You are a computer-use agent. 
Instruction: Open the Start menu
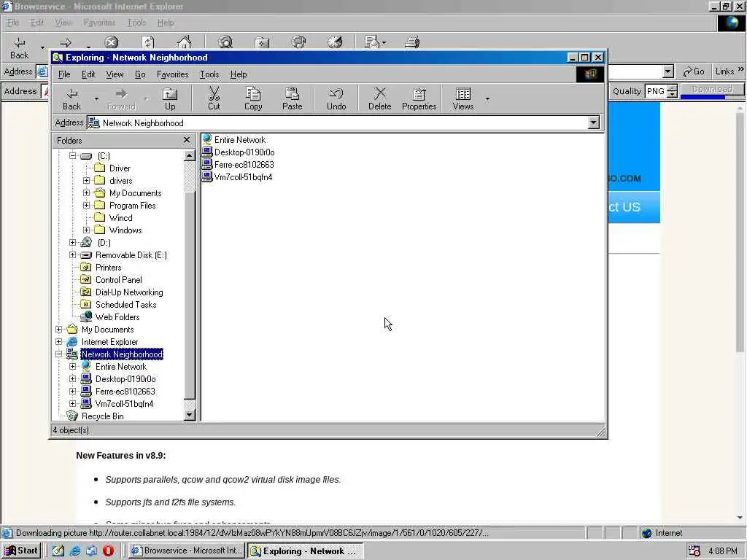pyautogui.click(x=21, y=551)
